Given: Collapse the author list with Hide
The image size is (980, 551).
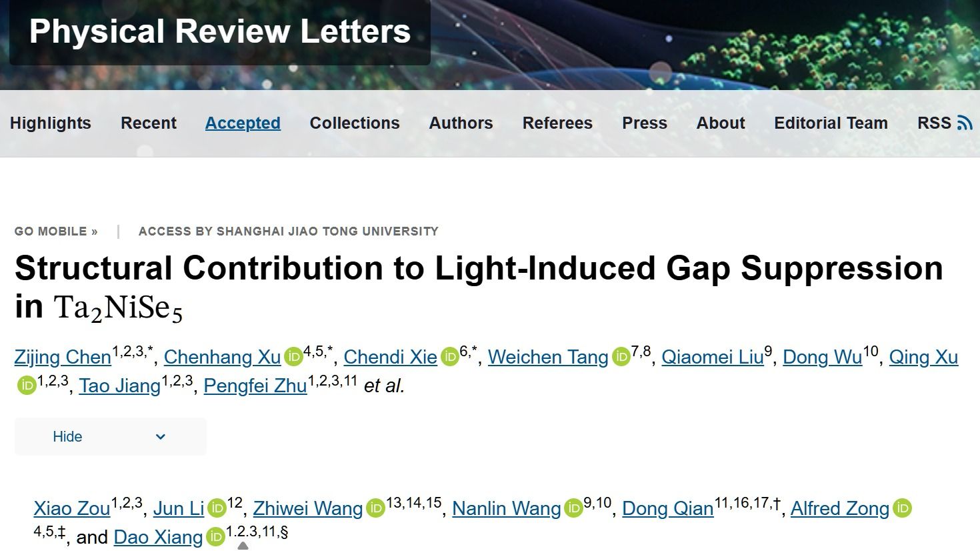Looking at the screenshot, I should (x=111, y=436).
